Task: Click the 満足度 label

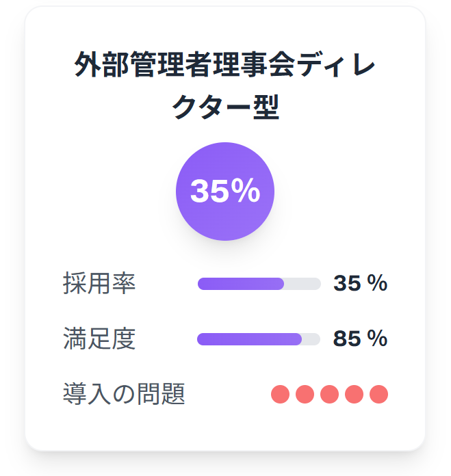Action: coord(99,339)
